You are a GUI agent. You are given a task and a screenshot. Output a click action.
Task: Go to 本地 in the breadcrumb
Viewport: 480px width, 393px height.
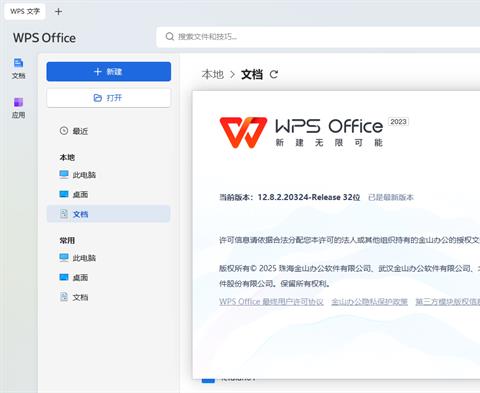click(x=213, y=74)
